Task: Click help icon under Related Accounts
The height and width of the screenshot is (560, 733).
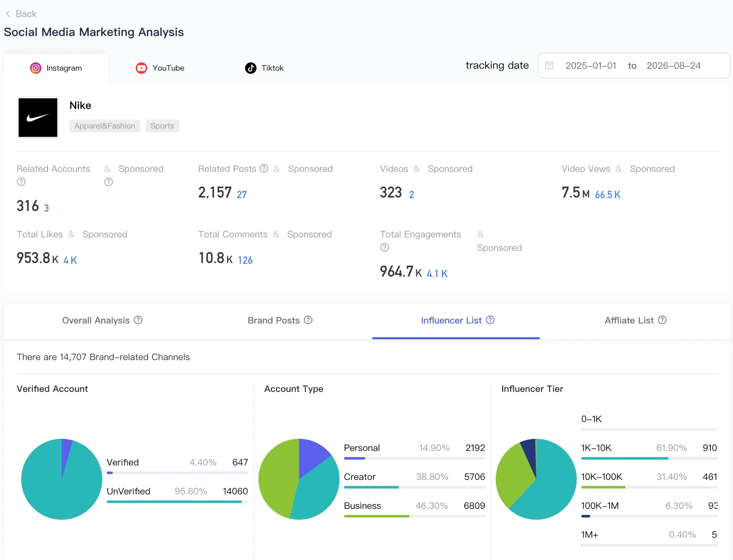Action: point(21,182)
